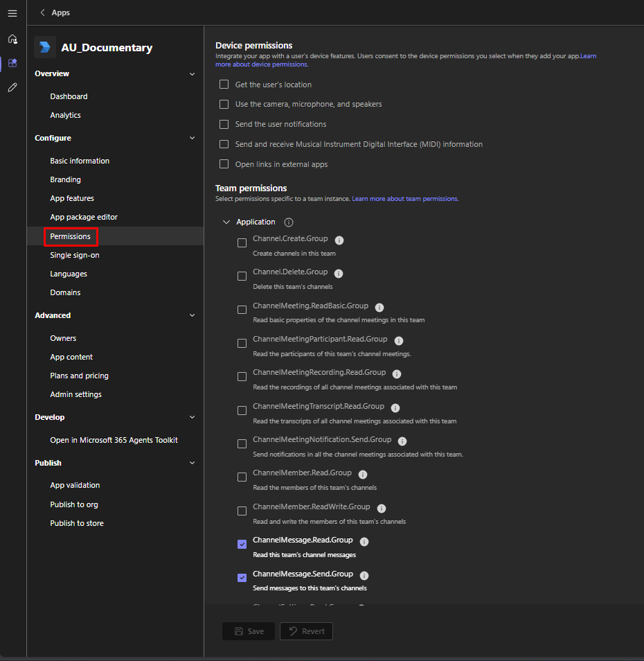Open the hamburger navigation menu
The width and height of the screenshot is (644, 661).
tap(12, 13)
